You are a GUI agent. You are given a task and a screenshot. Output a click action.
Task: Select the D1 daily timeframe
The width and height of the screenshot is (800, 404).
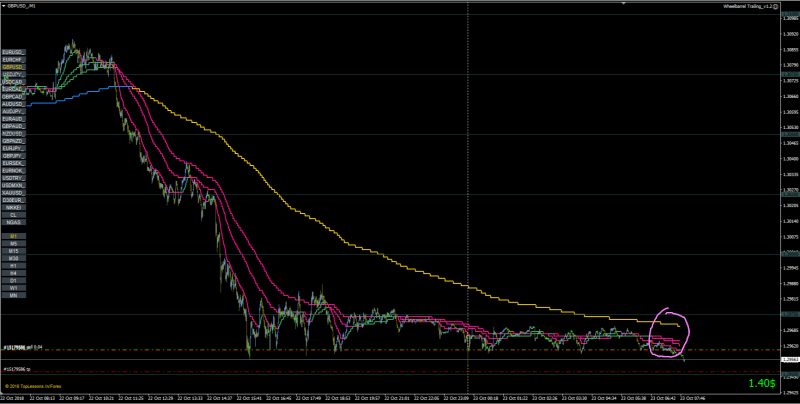coord(14,281)
